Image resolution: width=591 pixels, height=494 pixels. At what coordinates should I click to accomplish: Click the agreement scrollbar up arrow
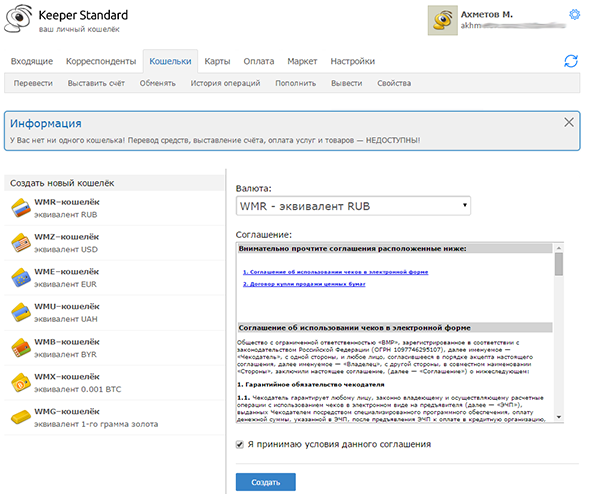[559, 248]
